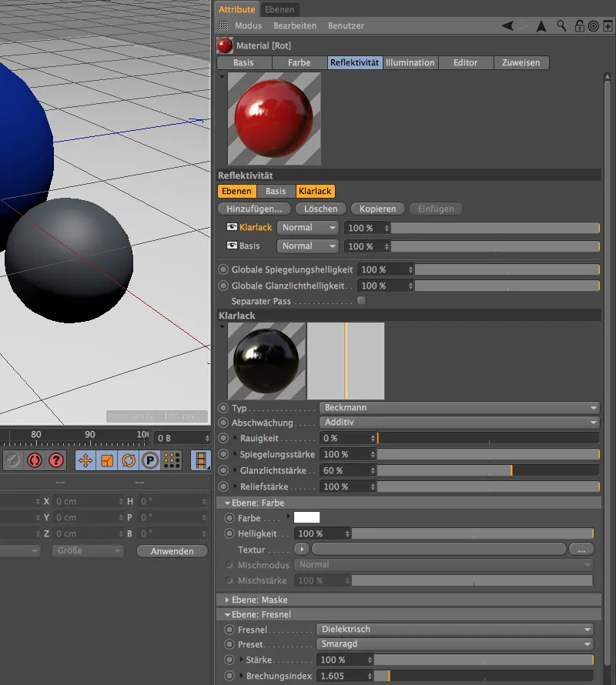Click the back arrow in Attribute manager
Screen dimensions: 616x685
point(507,26)
